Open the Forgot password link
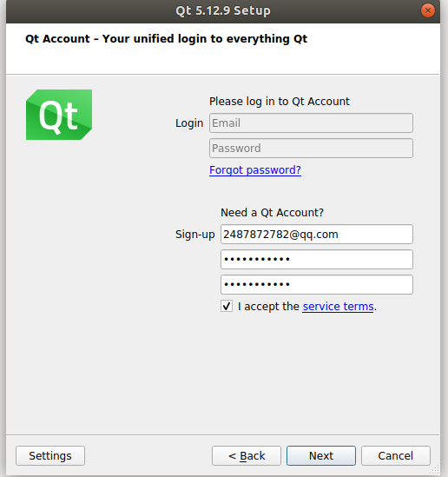Image resolution: width=448 pixels, height=477 pixels. [255, 170]
